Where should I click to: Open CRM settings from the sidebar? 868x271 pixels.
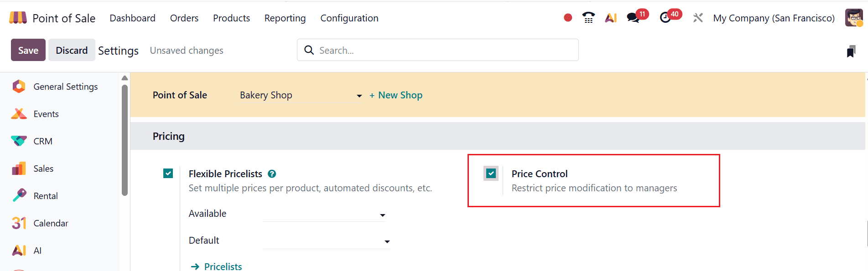click(x=43, y=141)
